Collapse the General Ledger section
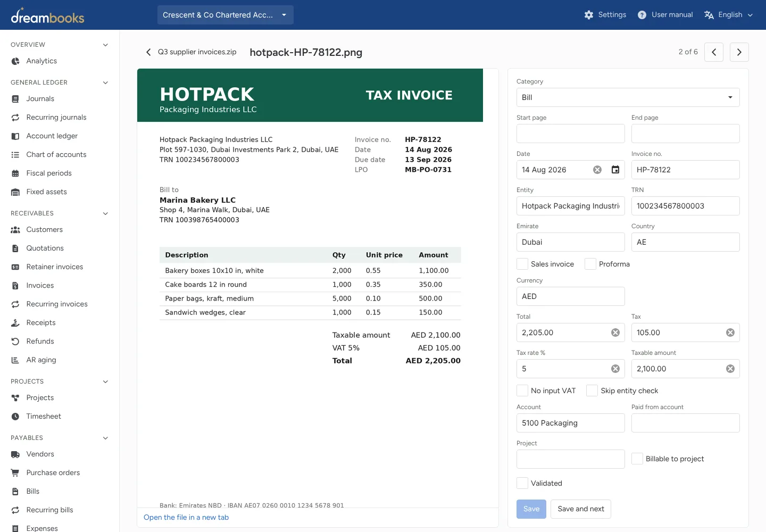The image size is (766, 532). (x=105, y=82)
